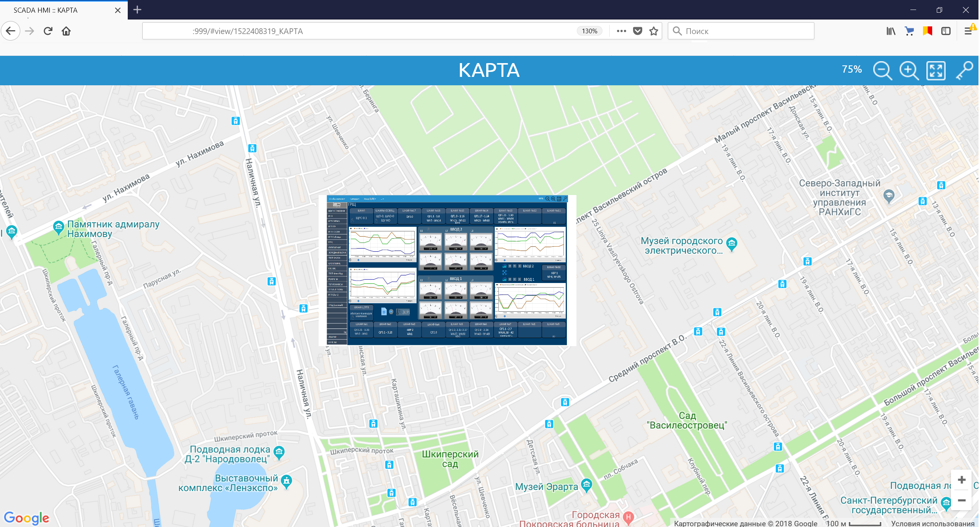Image resolution: width=980 pixels, height=527 pixels.
Task: Click the Карташихина ул. street label
Action: [398, 404]
